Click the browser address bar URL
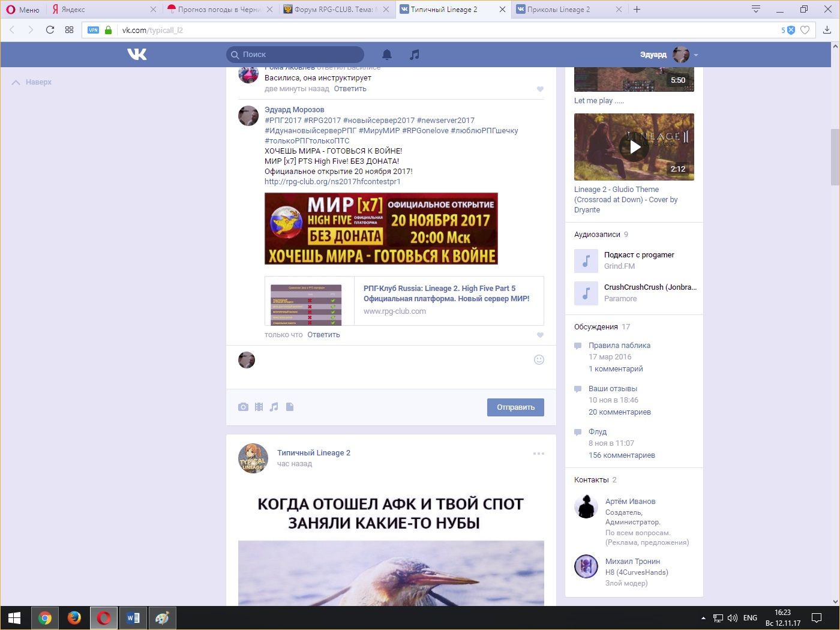This screenshot has width=840, height=630. click(x=153, y=30)
